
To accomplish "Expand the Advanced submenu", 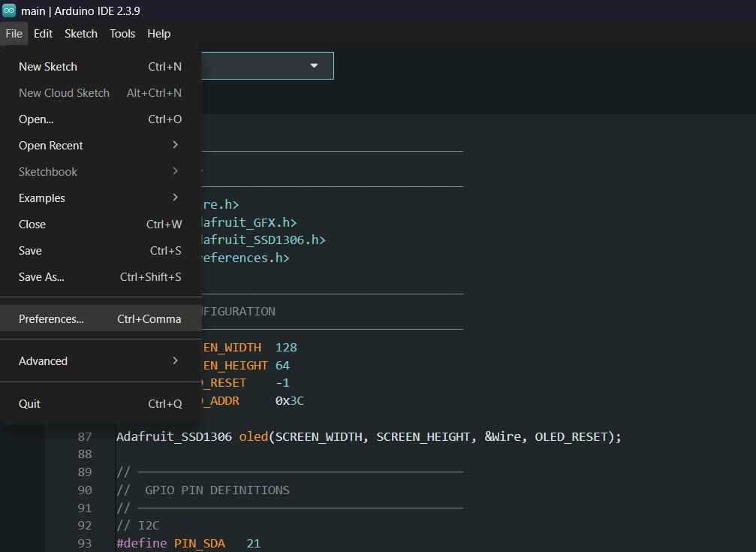I will click(101, 361).
